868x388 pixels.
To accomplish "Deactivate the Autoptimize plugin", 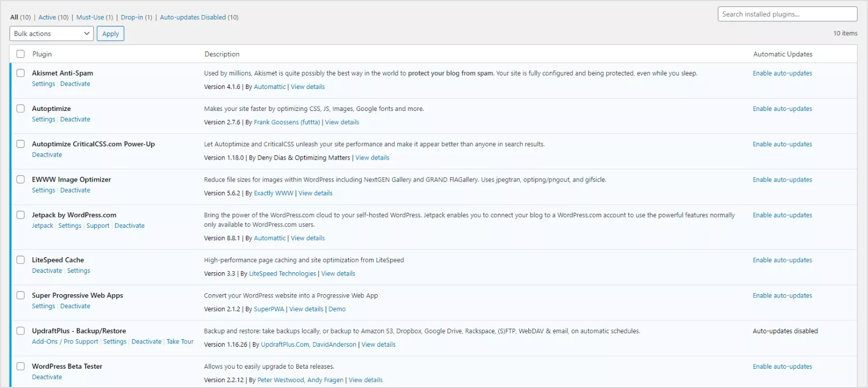I will 75,120.
